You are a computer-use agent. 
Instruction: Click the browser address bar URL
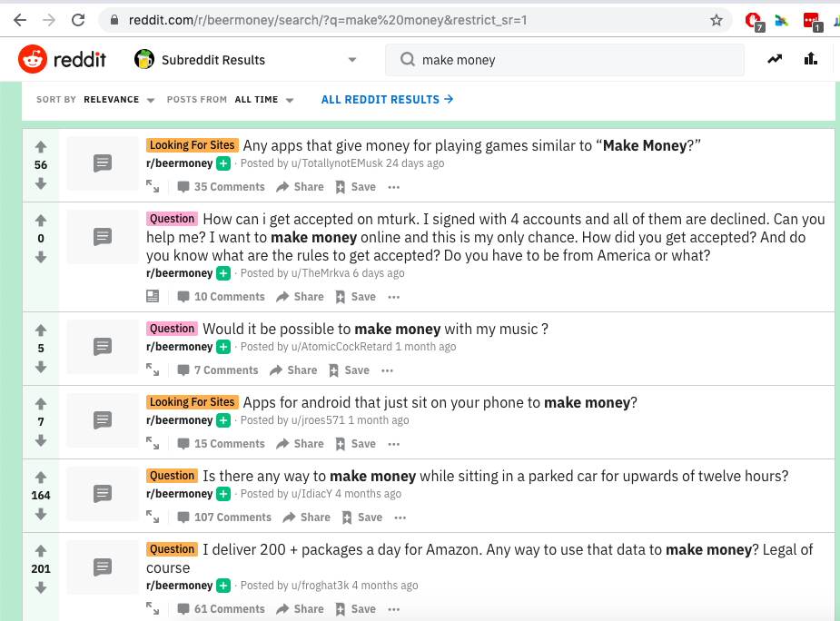tap(328, 20)
